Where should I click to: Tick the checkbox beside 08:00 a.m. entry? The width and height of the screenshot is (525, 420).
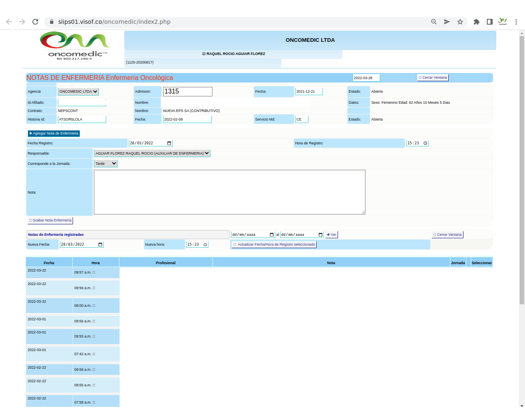click(94, 306)
